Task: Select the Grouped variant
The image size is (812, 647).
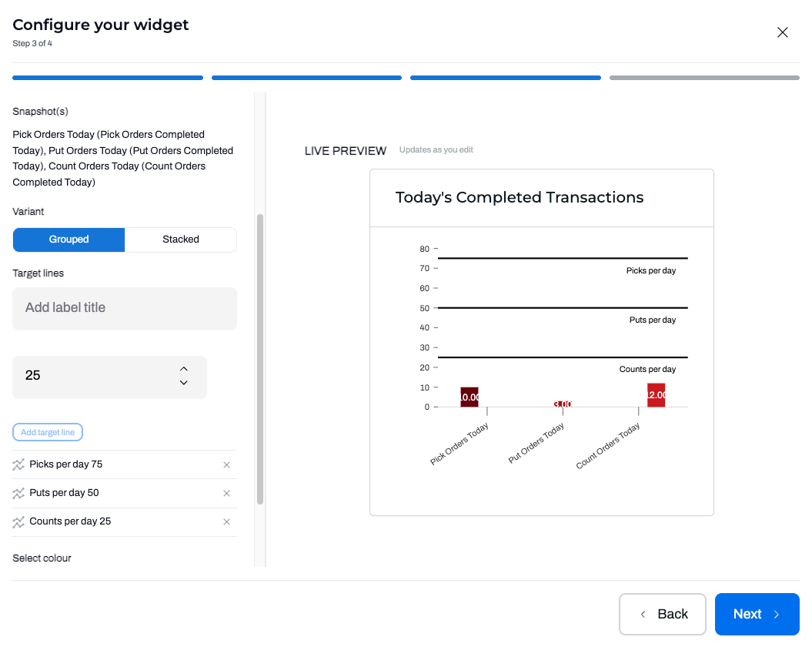Action: click(x=69, y=240)
